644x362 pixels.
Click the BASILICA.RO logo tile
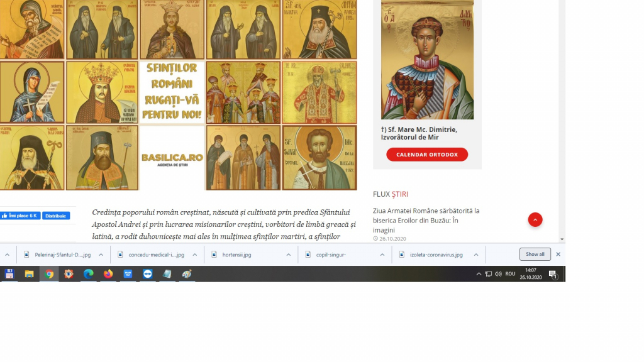[x=172, y=158]
